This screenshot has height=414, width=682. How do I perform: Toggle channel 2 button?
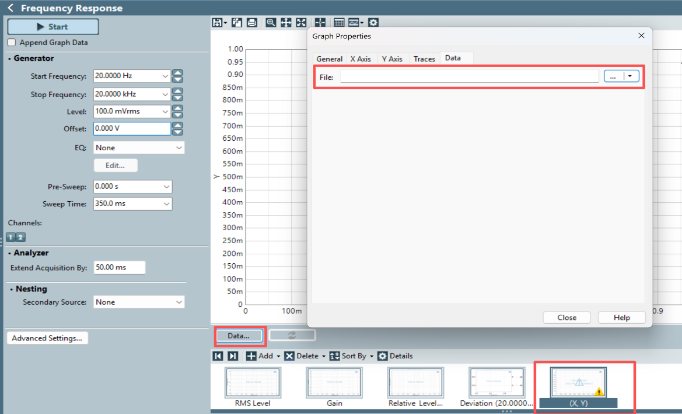(20, 237)
